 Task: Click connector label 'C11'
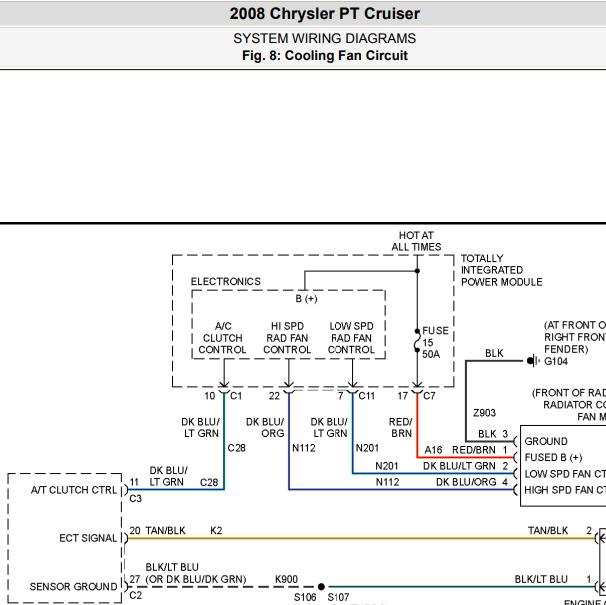[x=366, y=396]
